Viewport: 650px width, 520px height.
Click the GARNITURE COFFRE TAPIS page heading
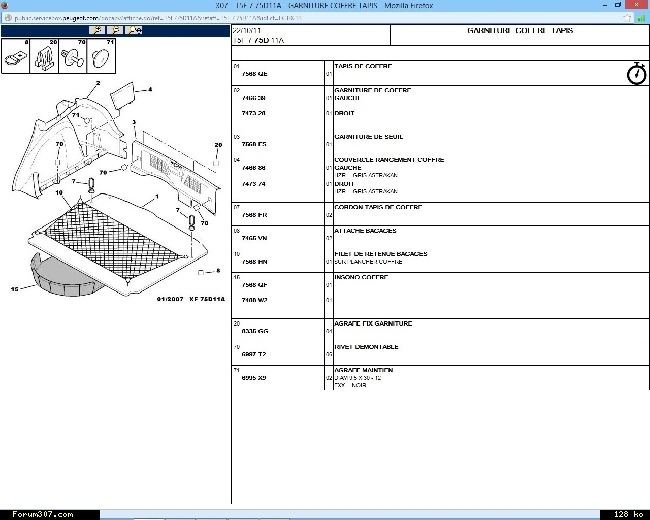pyautogui.click(x=520, y=30)
